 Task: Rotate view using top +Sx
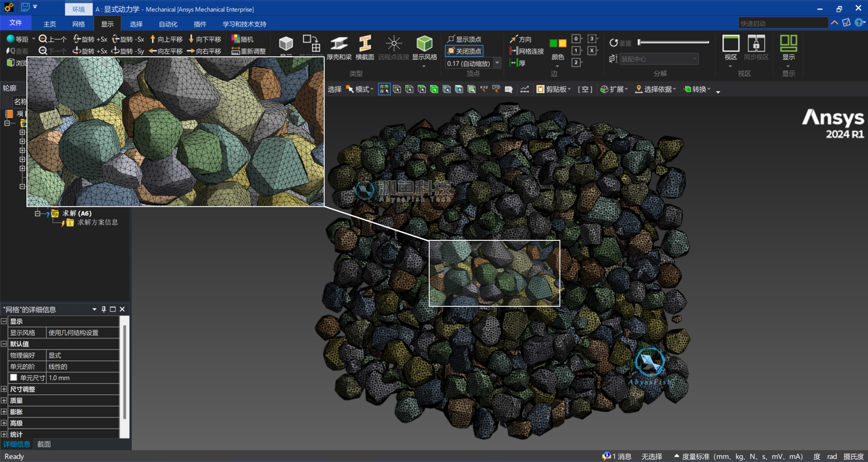point(90,39)
